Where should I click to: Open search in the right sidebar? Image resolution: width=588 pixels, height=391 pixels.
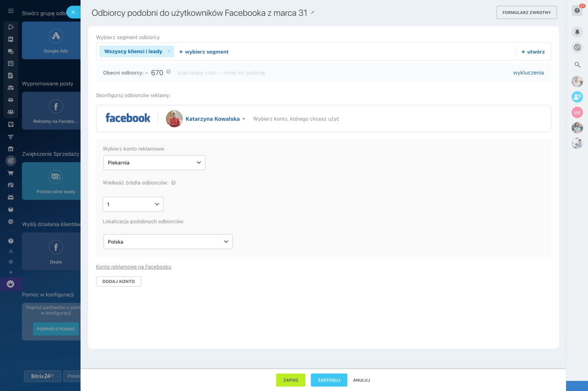tap(577, 65)
